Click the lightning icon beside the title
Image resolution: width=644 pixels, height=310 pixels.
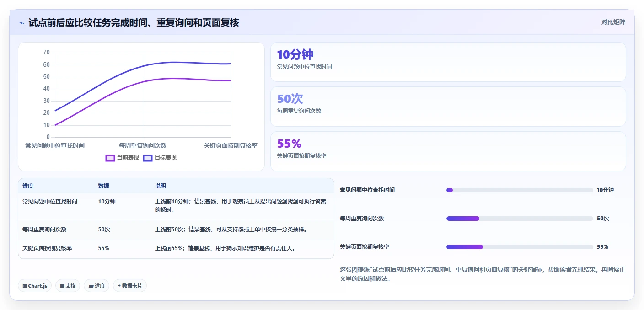pos(21,23)
